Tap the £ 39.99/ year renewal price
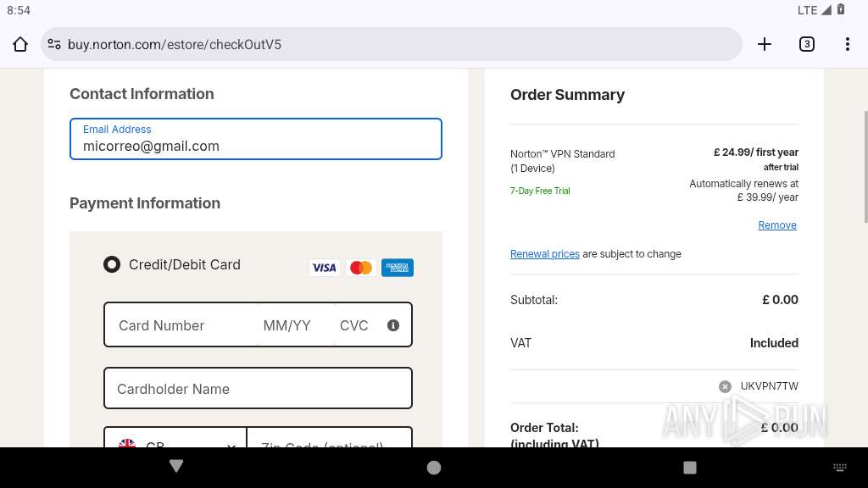Image resolution: width=868 pixels, height=488 pixels. pyautogui.click(x=767, y=197)
